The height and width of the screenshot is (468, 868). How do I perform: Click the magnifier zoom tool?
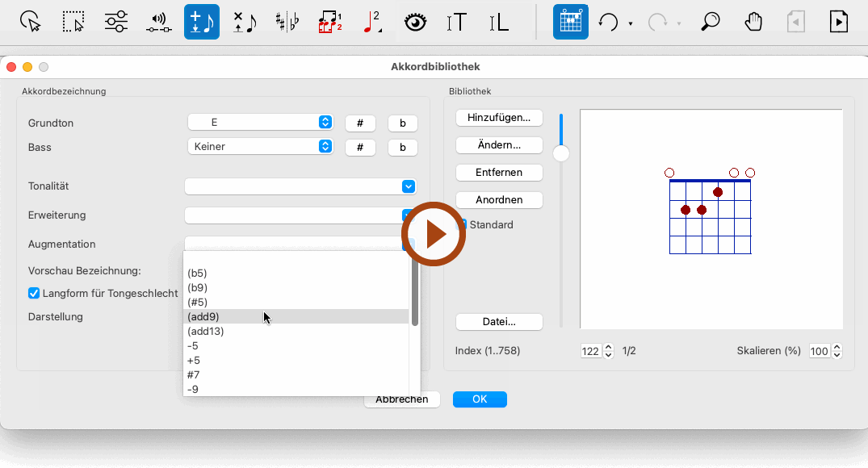click(x=710, y=22)
